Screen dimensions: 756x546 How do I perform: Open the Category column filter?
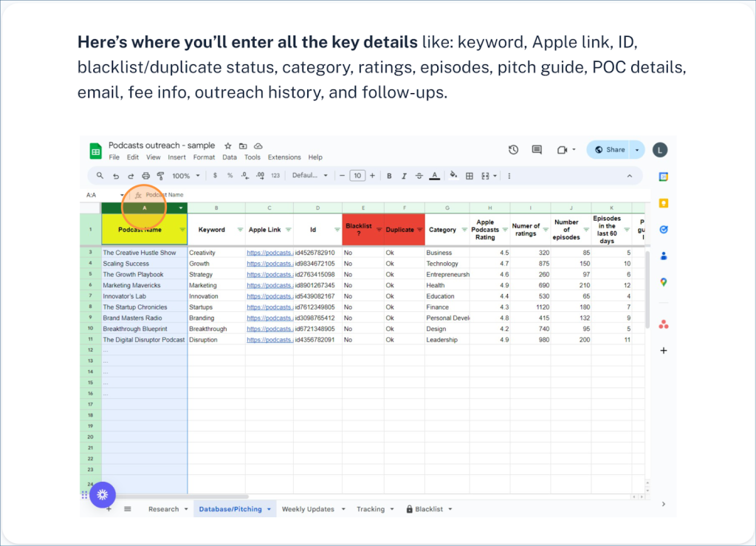tap(464, 230)
